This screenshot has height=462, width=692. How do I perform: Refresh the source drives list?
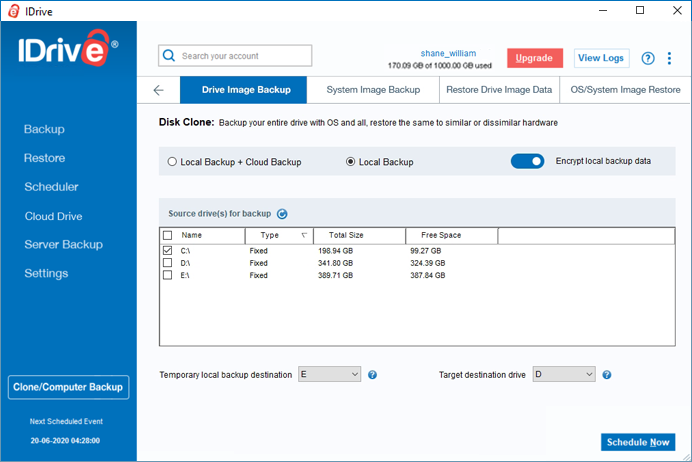pos(282,214)
